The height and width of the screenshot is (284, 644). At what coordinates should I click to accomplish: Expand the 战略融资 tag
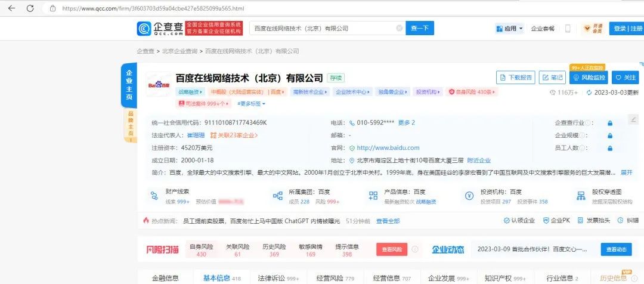[x=190, y=92]
